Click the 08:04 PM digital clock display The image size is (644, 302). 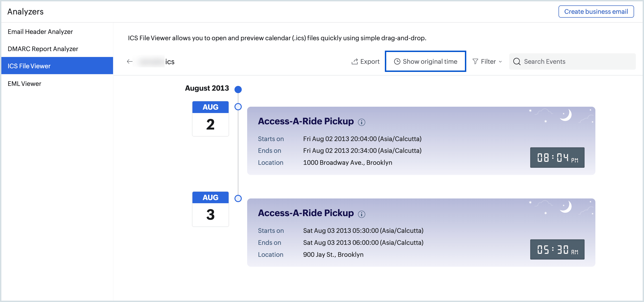(x=557, y=158)
